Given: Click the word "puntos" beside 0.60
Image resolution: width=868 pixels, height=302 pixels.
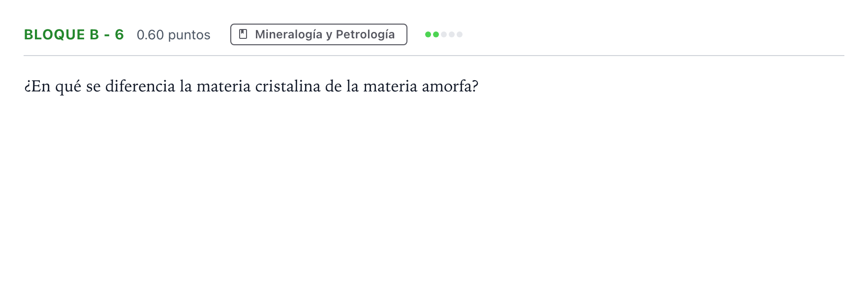Looking at the screenshot, I should click(x=189, y=35).
